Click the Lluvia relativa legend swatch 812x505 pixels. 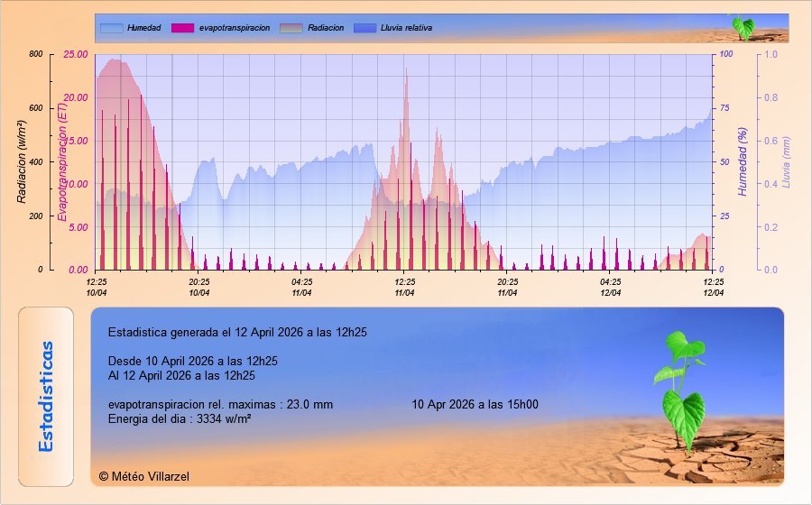click(x=364, y=28)
